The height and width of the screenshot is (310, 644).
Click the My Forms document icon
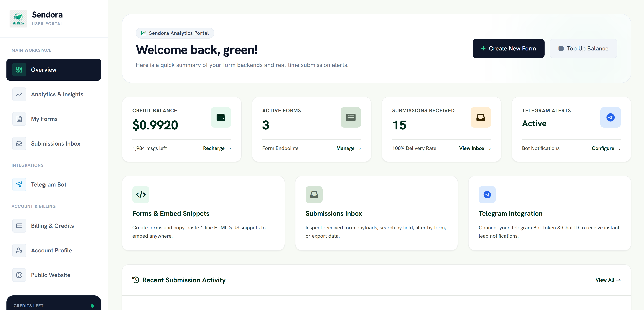point(19,119)
